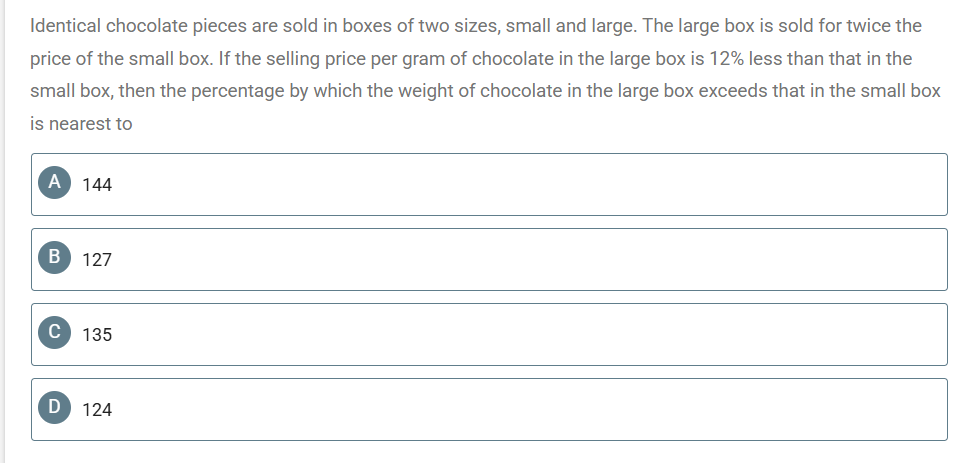This screenshot has width=967, height=463.
Task: Select answer option 135
Action: click(x=489, y=335)
